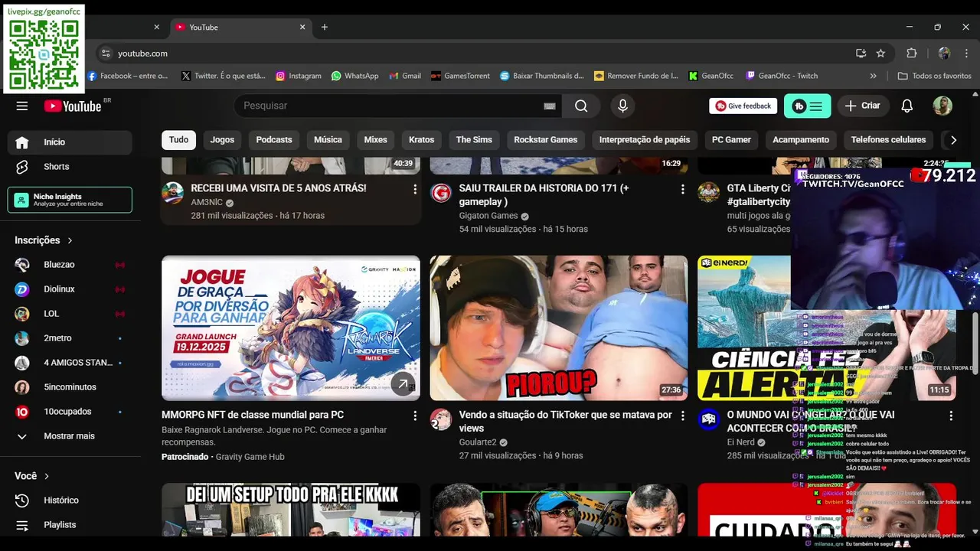Go to the YouTube logo home

pyautogui.click(x=73, y=106)
